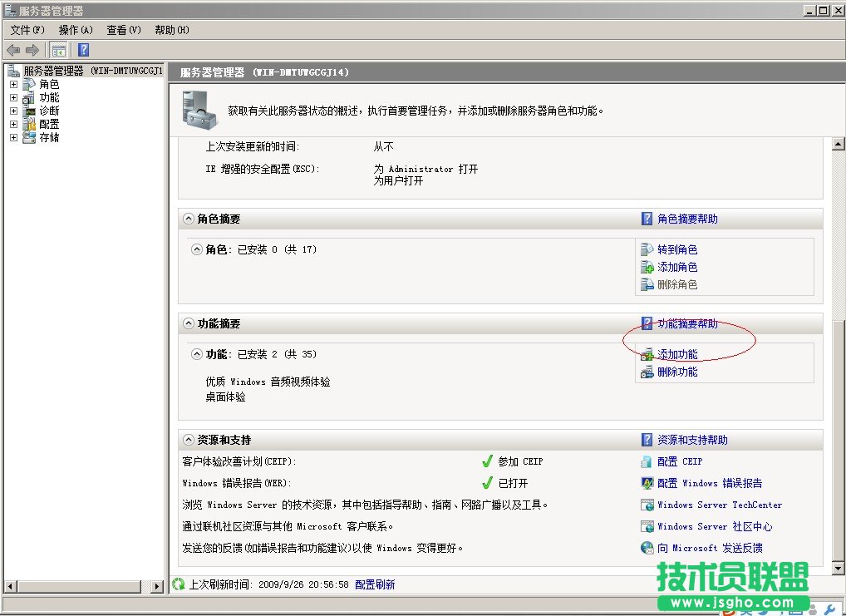
Task: Click the forward navigation arrow icon
Action: coord(32,49)
